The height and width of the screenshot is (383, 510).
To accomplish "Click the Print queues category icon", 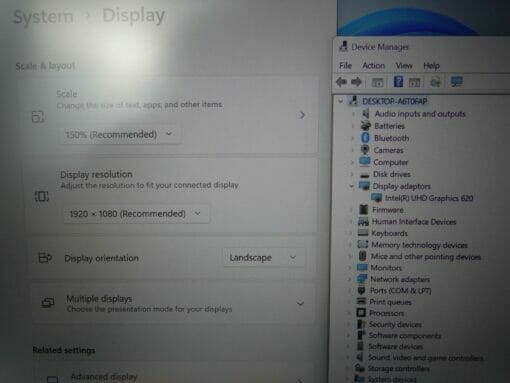I will click(x=361, y=301).
